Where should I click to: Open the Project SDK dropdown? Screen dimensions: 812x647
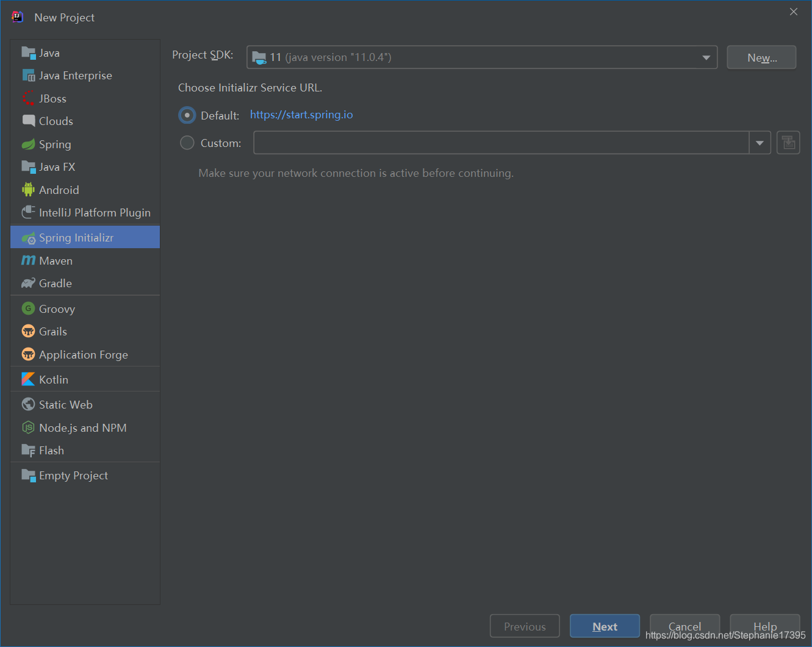click(x=482, y=57)
